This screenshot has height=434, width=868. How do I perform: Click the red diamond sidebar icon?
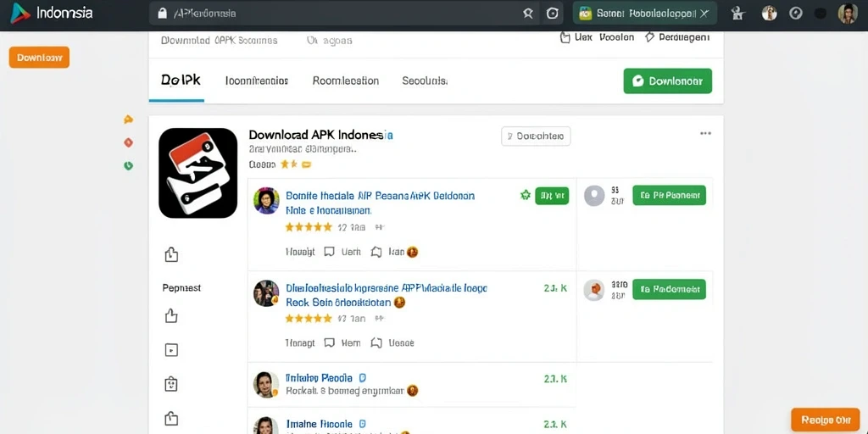coord(129,142)
